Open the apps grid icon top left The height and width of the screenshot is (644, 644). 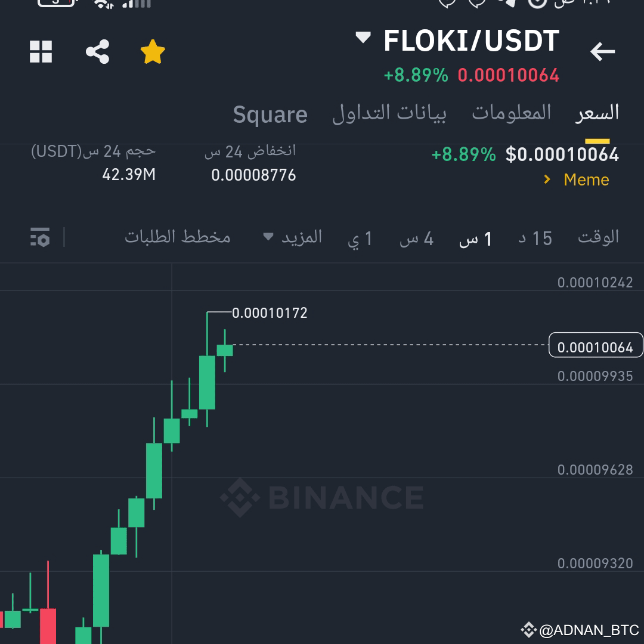pyautogui.click(x=41, y=52)
